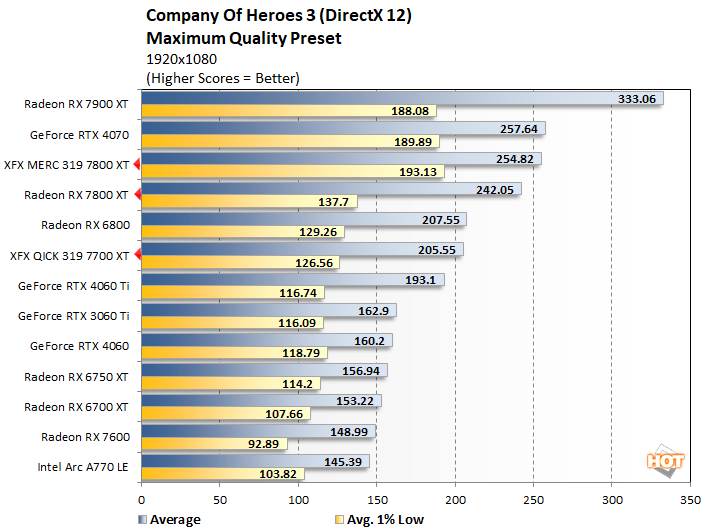Click the red diamond beside XFX QICK 319 7700 XT
The width and height of the screenshot is (708, 528).
click(138, 255)
